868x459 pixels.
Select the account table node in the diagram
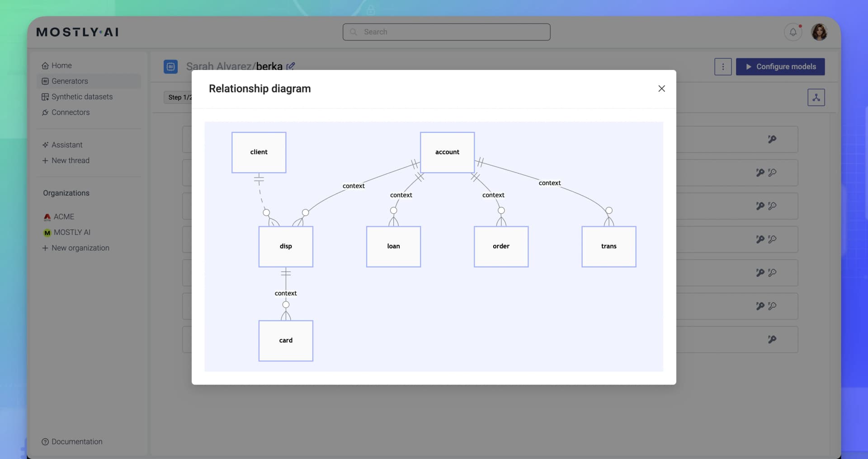click(x=447, y=152)
